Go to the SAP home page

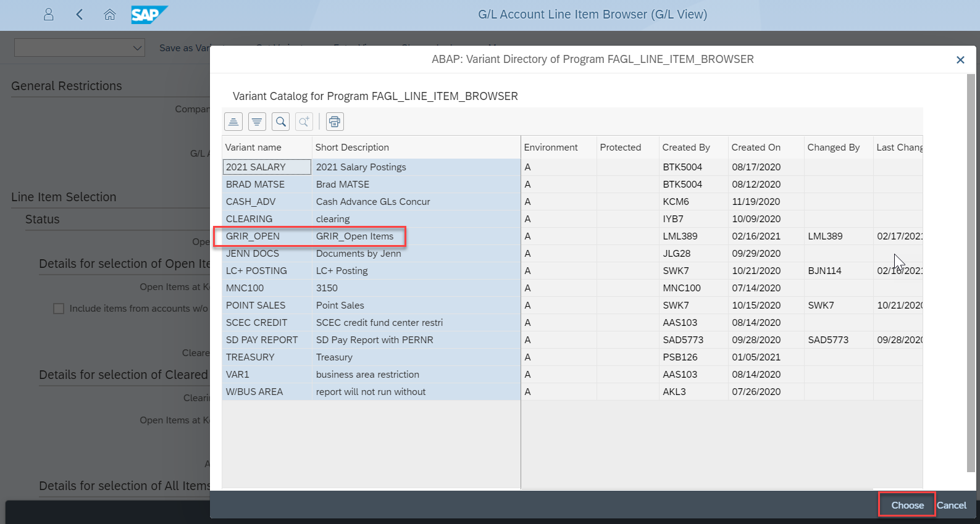110,15
